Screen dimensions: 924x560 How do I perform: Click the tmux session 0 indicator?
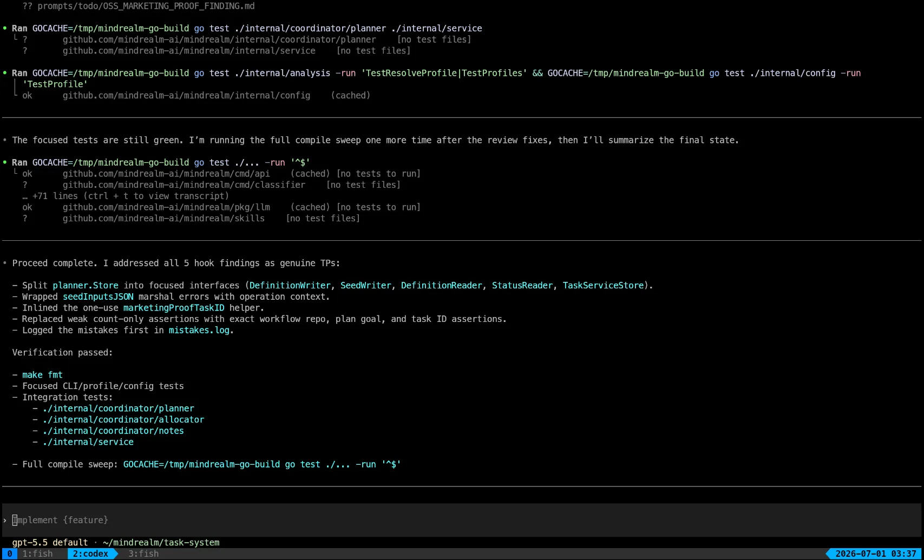[x=9, y=554]
